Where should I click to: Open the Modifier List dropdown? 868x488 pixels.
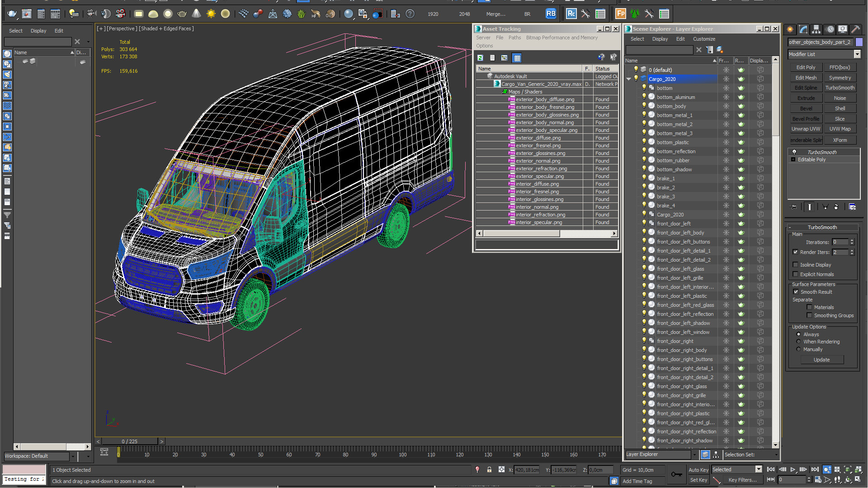point(857,54)
